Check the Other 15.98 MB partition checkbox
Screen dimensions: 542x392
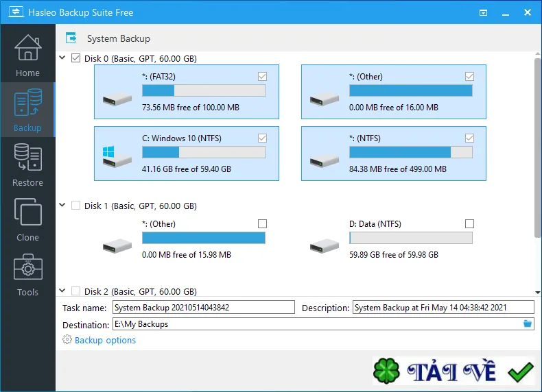[x=262, y=224]
